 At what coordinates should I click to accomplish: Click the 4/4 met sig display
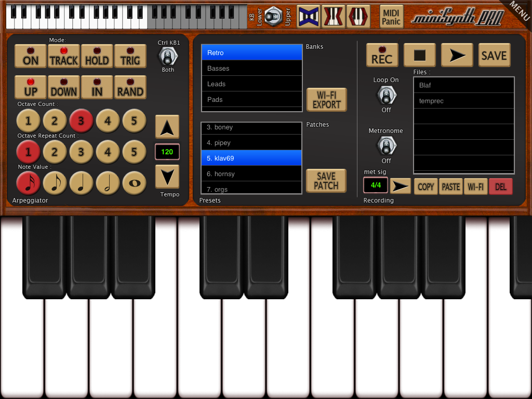click(x=376, y=185)
